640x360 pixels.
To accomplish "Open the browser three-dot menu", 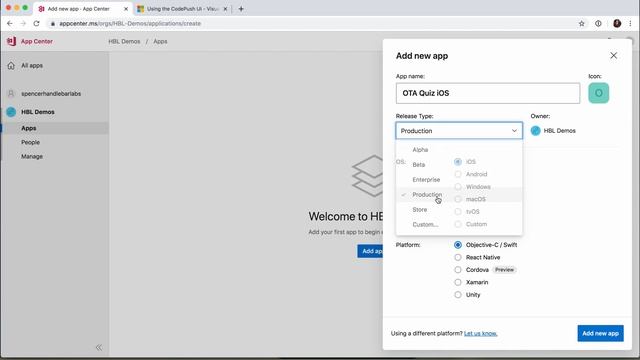I will pyautogui.click(x=631, y=24).
